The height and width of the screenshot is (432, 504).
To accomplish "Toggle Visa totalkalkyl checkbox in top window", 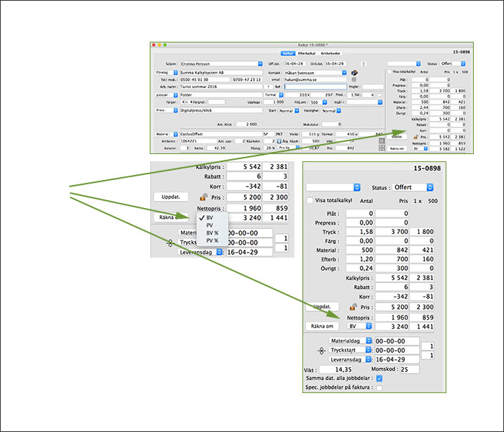I will click(x=390, y=72).
